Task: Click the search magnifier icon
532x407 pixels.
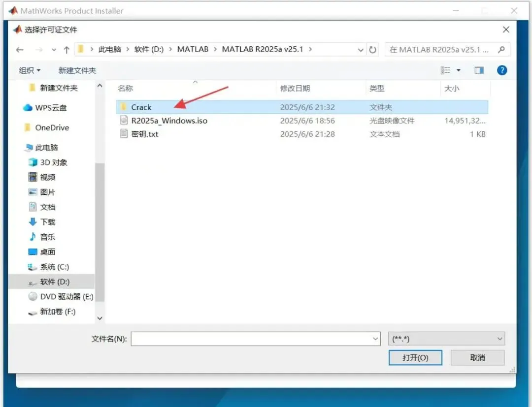Action: (x=501, y=50)
